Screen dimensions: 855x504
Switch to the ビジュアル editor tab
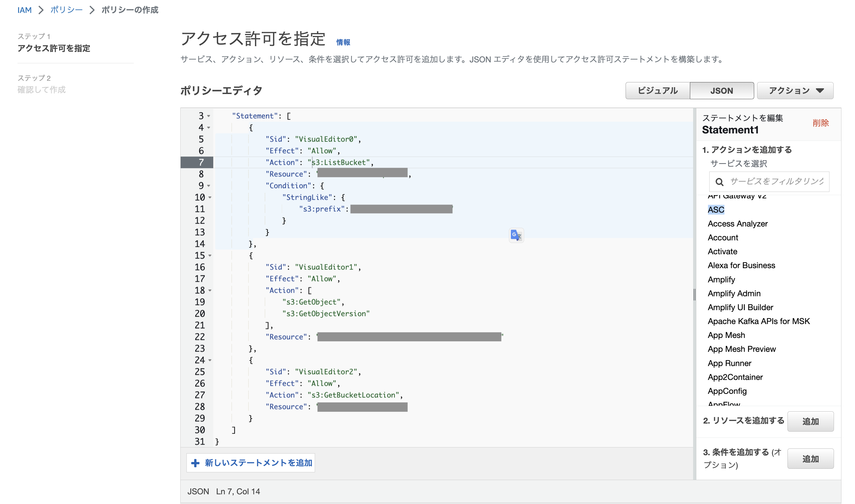tap(657, 91)
